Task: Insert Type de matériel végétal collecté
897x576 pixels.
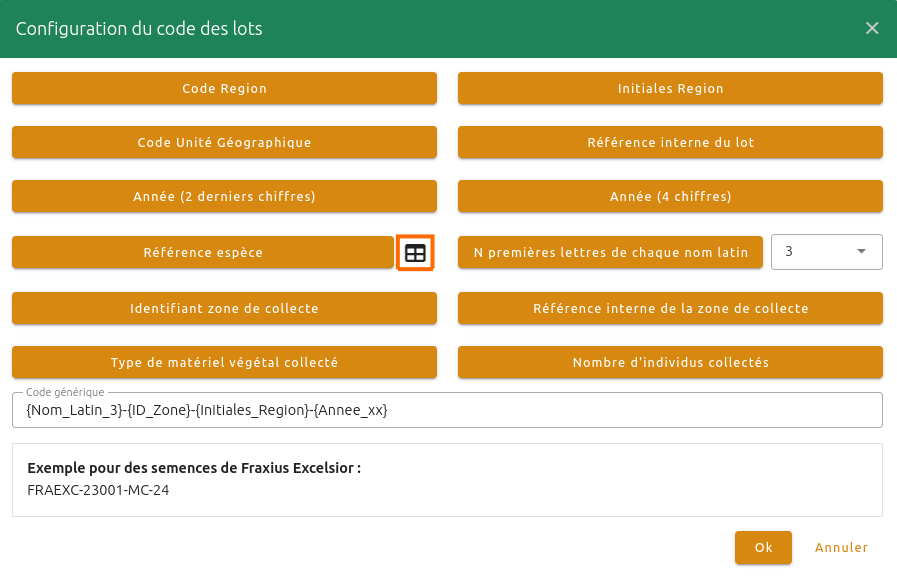Action: pyautogui.click(x=224, y=362)
